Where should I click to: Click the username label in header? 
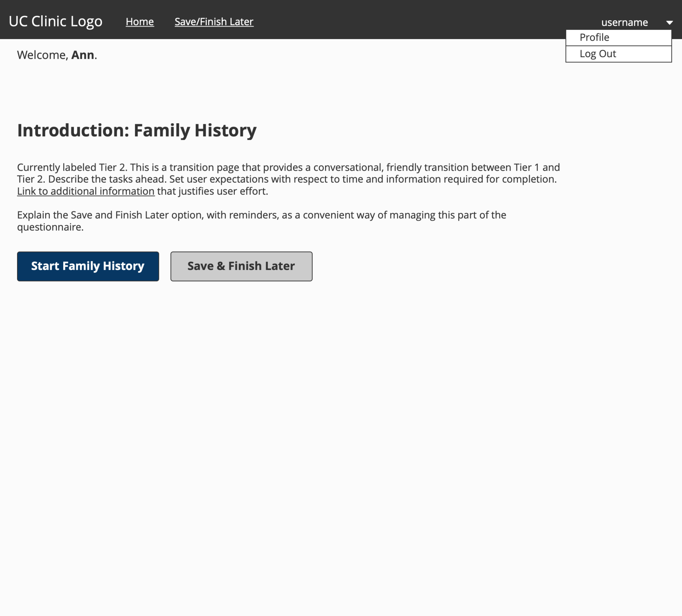point(625,22)
